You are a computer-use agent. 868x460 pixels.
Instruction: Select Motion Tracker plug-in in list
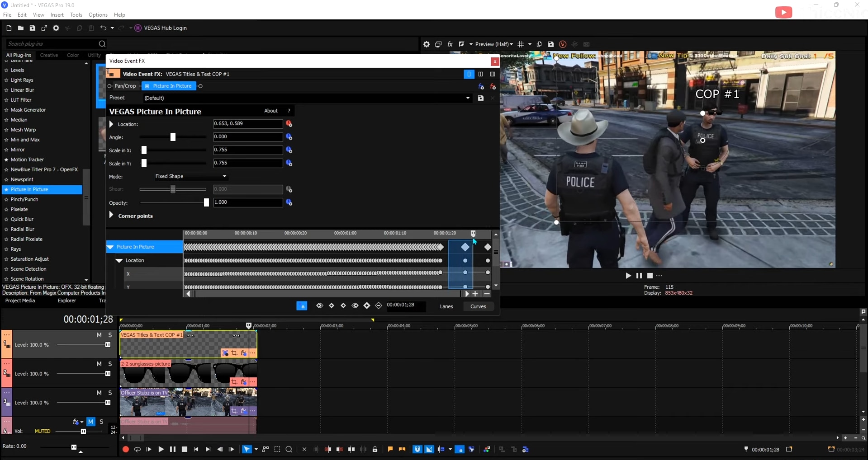tap(27, 160)
